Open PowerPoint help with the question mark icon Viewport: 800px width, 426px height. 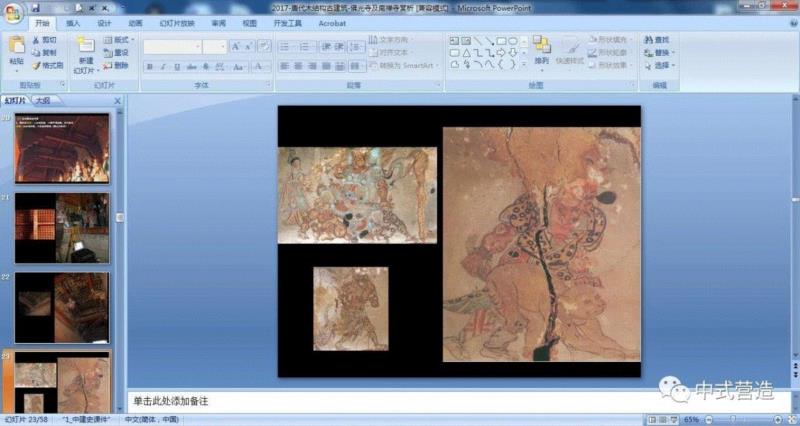793,23
